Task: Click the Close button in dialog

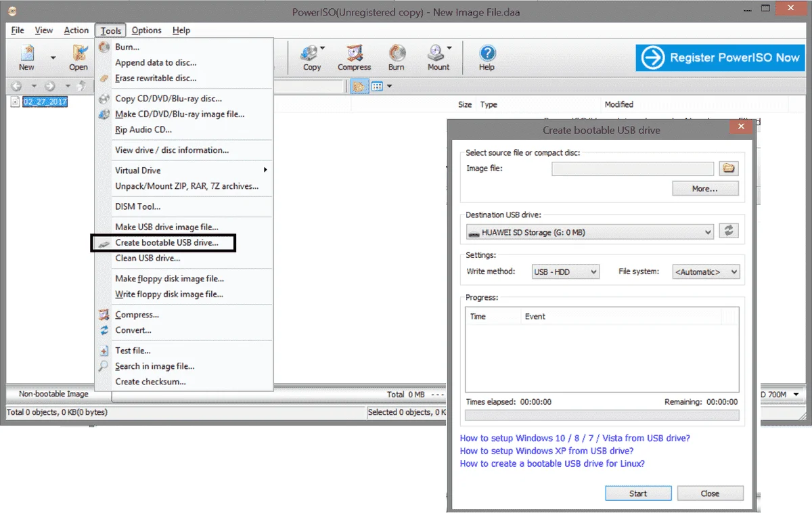Action: (710, 493)
